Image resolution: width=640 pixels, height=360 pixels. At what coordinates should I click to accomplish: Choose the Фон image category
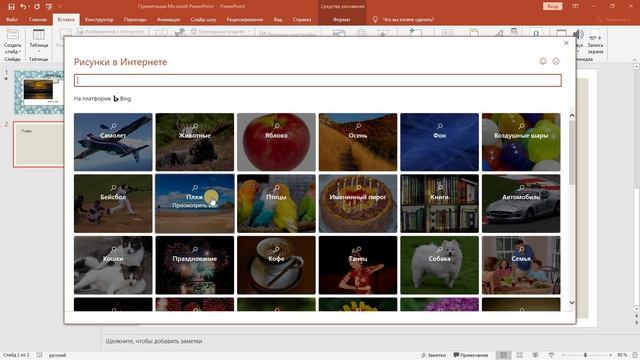click(440, 142)
